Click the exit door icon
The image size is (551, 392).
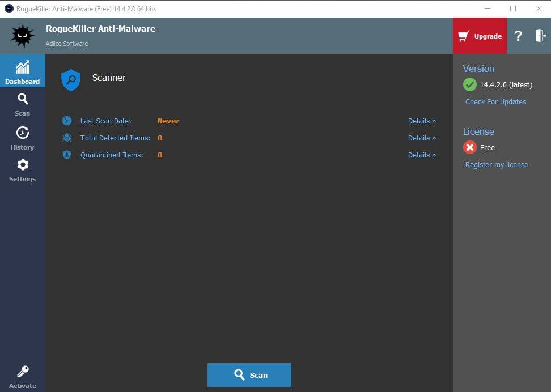540,36
